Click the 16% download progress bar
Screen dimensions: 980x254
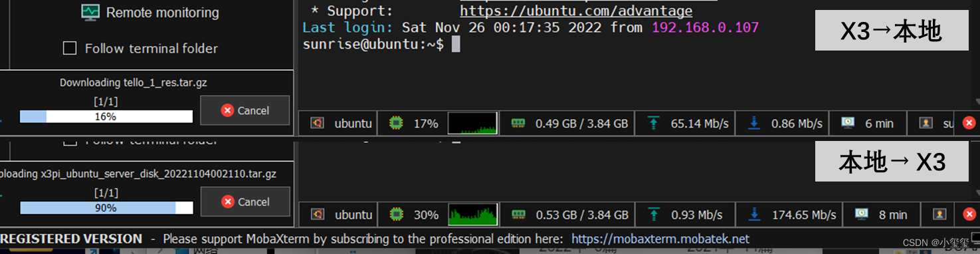pyautogui.click(x=106, y=116)
